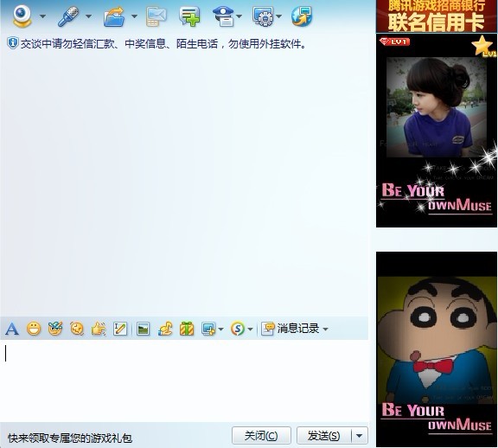
Task: Open the send file folder icon
Action: 114,16
